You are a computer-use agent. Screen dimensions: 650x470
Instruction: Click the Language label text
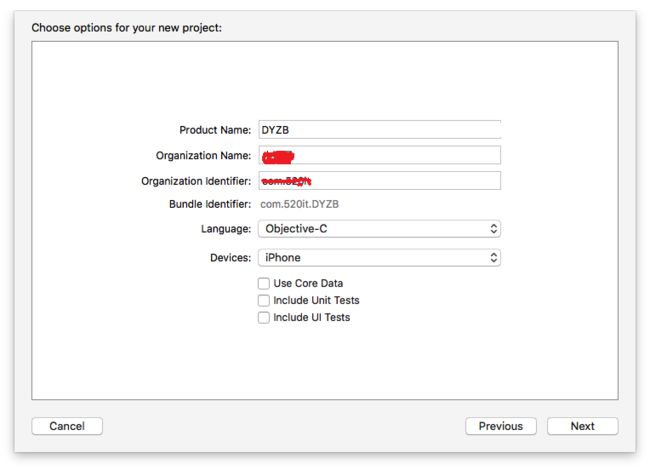(226, 229)
